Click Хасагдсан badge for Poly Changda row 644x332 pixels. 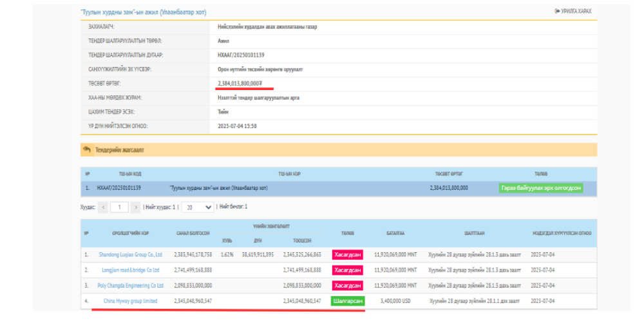click(x=347, y=286)
